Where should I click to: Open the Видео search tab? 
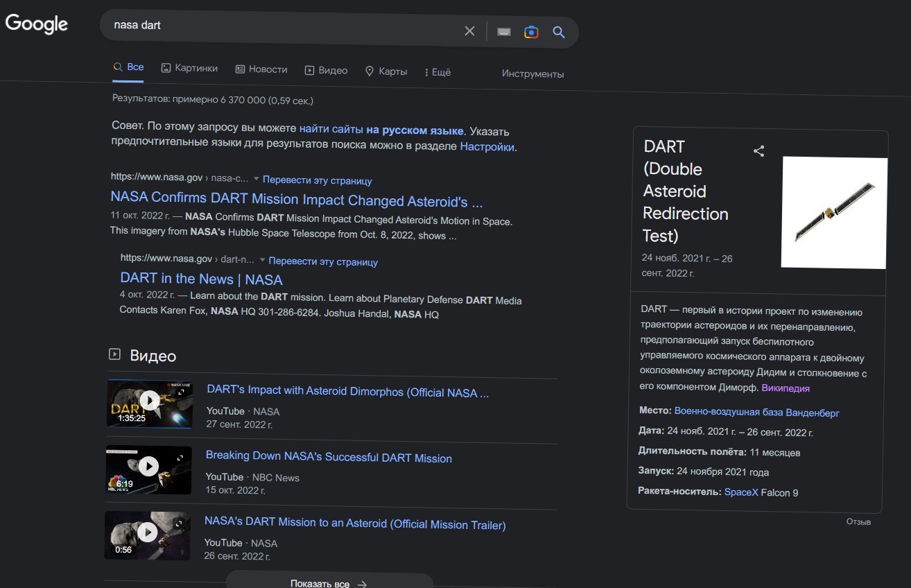[326, 70]
